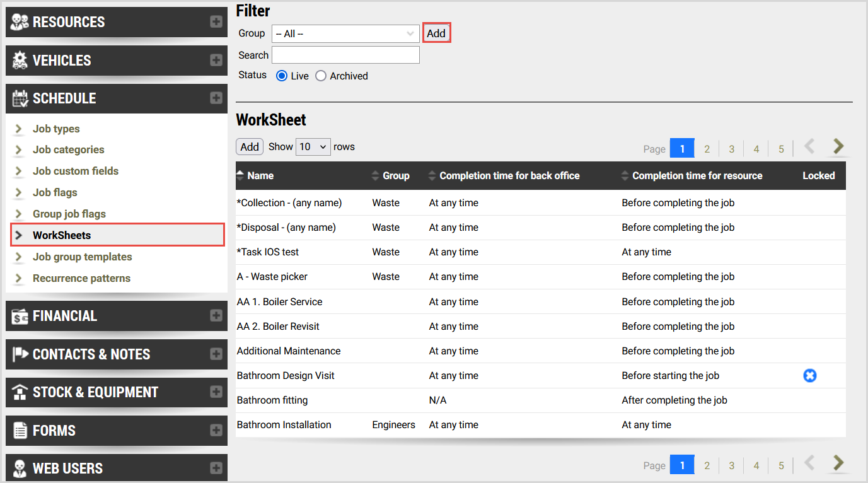Click the Schedule calendar icon
The width and height of the screenshot is (868, 483).
(20, 98)
